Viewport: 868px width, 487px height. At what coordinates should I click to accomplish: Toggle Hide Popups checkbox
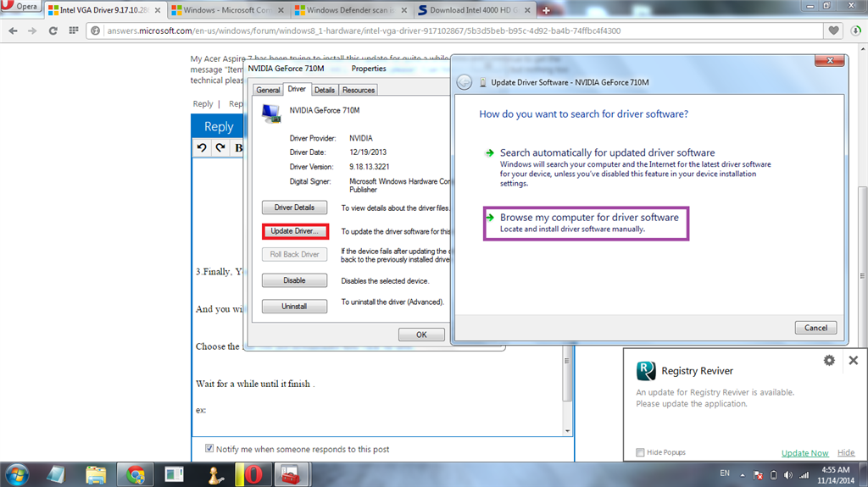tap(641, 452)
